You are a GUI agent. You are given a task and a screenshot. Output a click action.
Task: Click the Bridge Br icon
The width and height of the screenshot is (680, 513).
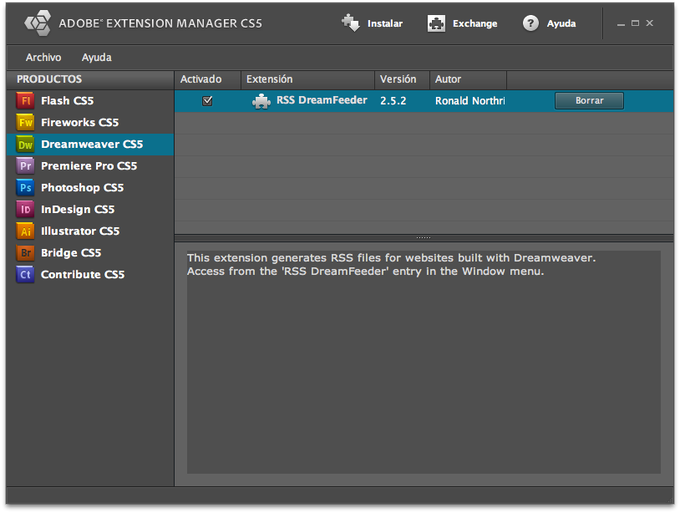(x=25, y=253)
